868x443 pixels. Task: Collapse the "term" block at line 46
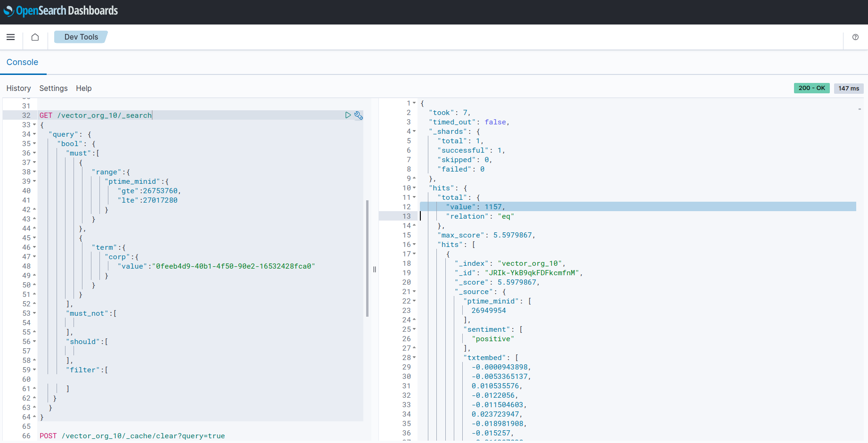point(34,247)
